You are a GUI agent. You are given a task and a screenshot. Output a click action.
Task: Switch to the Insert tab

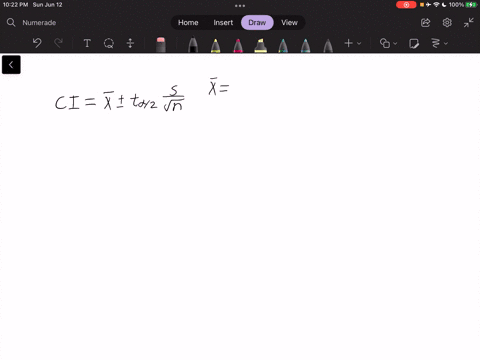223,23
